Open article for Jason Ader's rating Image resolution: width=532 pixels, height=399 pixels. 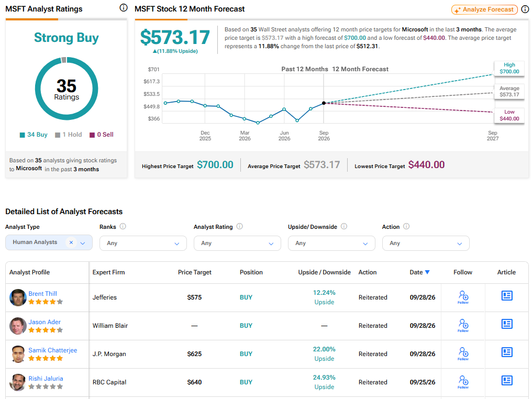point(507,324)
